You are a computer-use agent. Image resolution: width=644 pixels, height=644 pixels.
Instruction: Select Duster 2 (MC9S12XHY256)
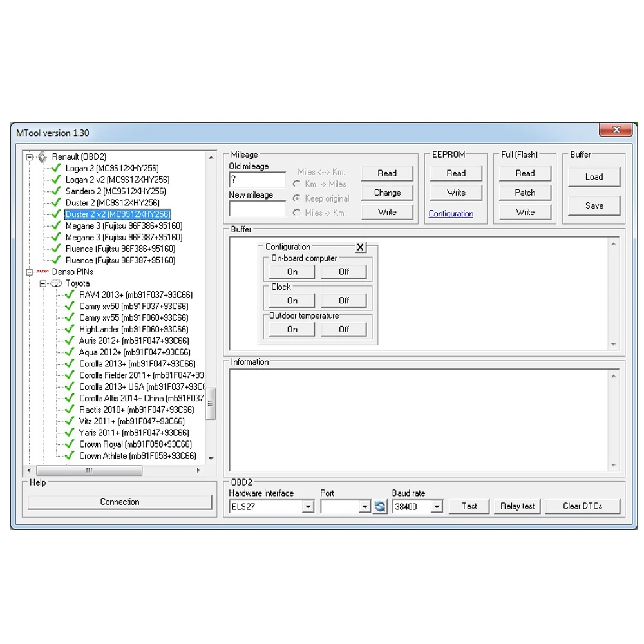(x=113, y=203)
